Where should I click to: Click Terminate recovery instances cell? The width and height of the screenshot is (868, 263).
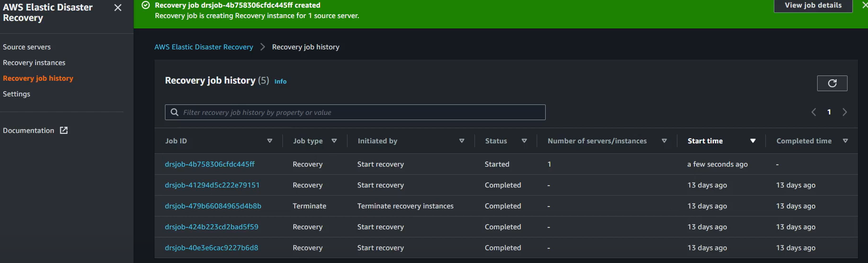405,206
